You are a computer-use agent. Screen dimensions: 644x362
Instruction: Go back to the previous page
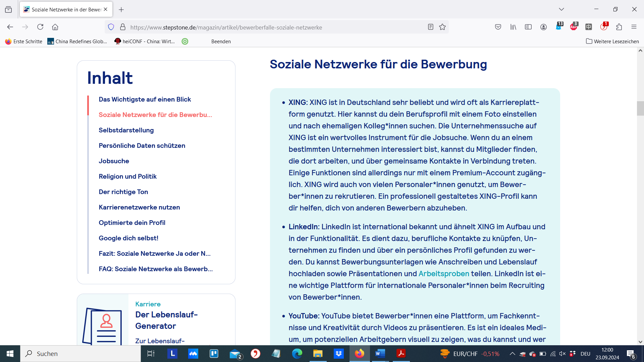(10, 27)
